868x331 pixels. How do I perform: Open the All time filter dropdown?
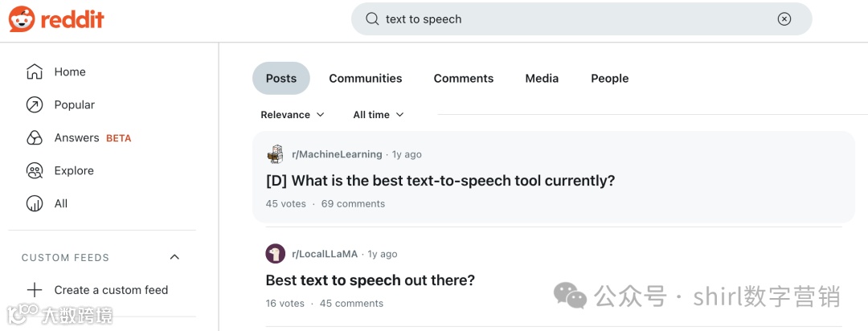click(379, 115)
